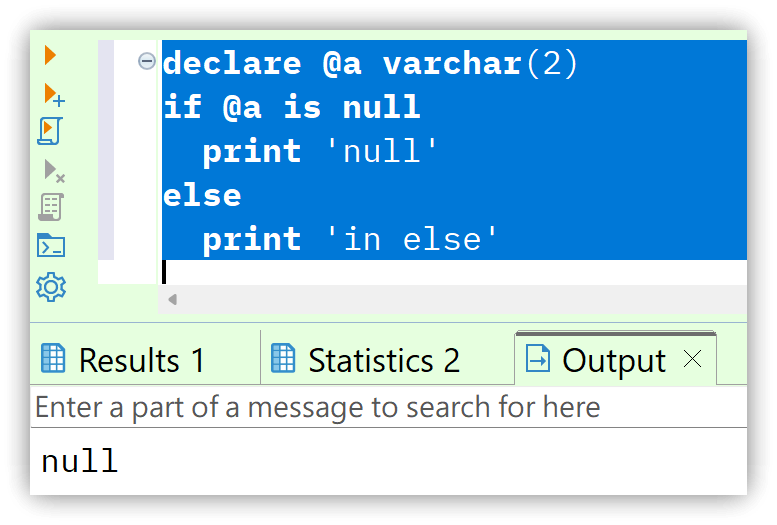
Task: Click the cancel execution play-x icon
Action: 54,171
